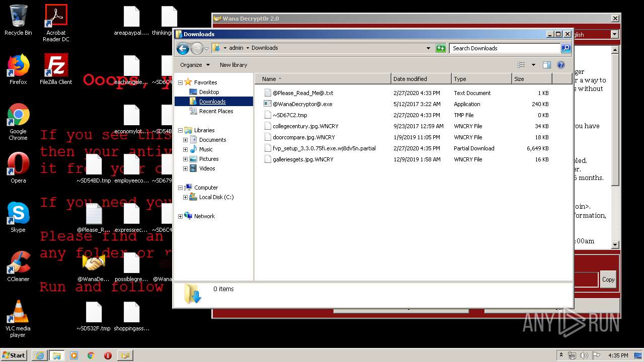Click scrollbar up arrow in Wana Decrypt0r
This screenshot has width=644, height=362.
tap(615, 50)
